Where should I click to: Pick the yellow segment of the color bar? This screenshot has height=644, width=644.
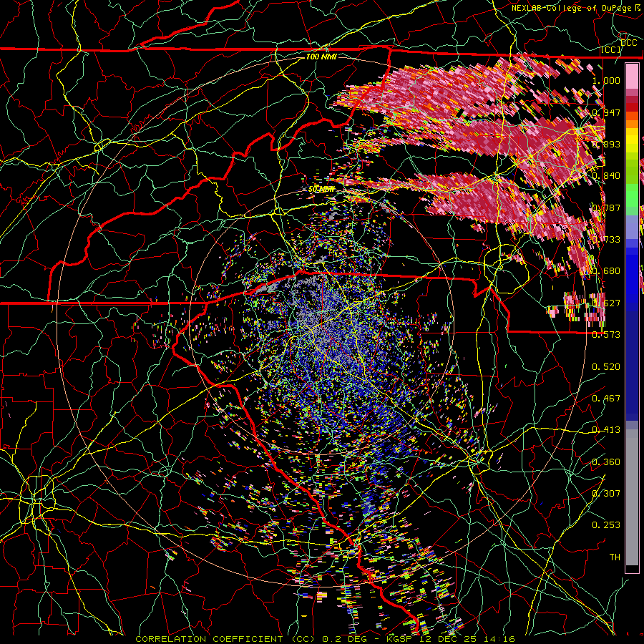632,140
